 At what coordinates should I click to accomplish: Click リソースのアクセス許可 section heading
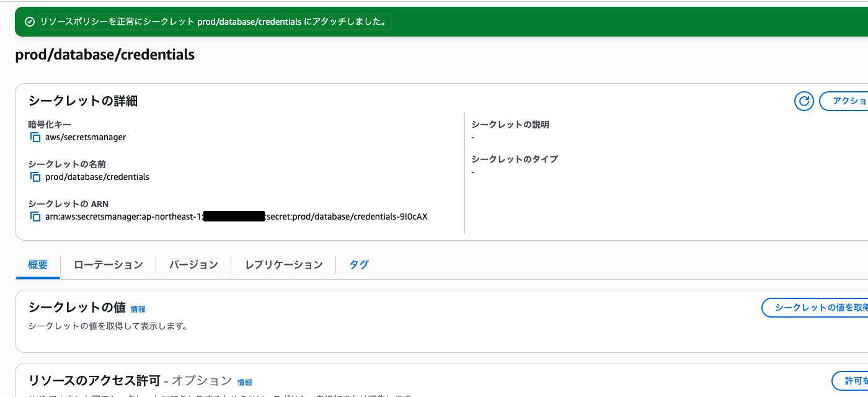94,380
